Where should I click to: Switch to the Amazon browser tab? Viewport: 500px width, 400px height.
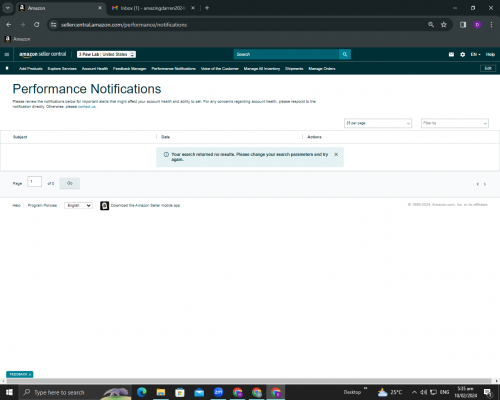click(60, 8)
